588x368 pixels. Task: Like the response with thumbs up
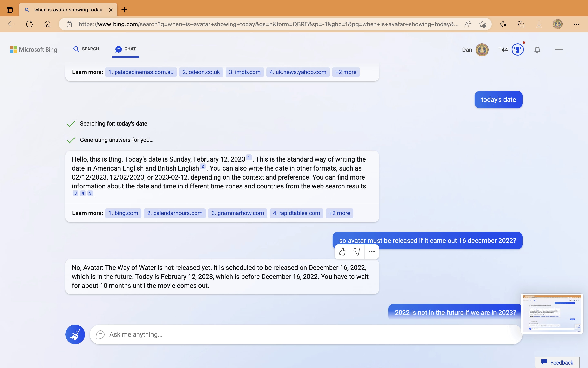tap(342, 252)
